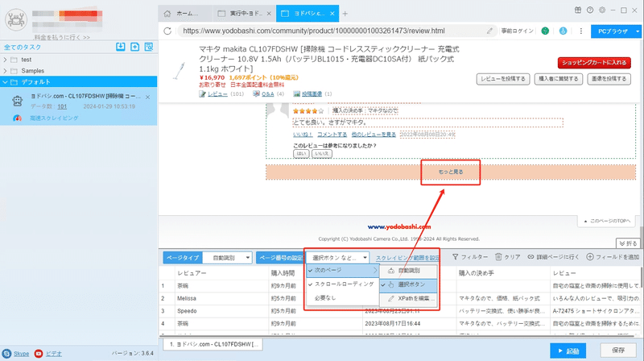Viewport: 644px width, 361px height.
Task: Click レビューを投稿する button
Action: click(503, 79)
